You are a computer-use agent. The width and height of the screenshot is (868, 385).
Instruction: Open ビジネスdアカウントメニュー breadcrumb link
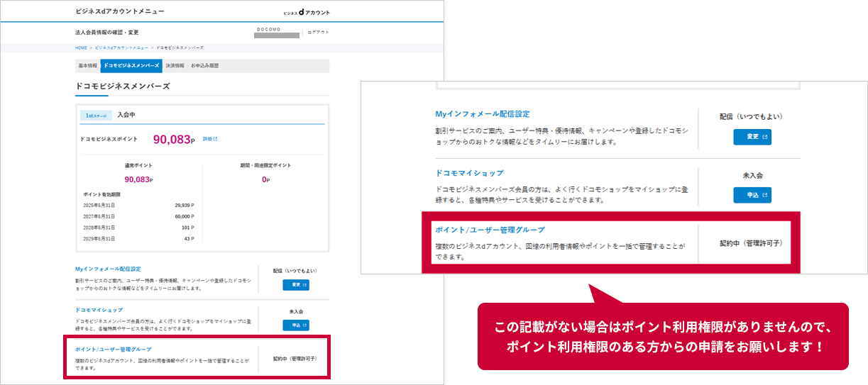click(x=121, y=48)
